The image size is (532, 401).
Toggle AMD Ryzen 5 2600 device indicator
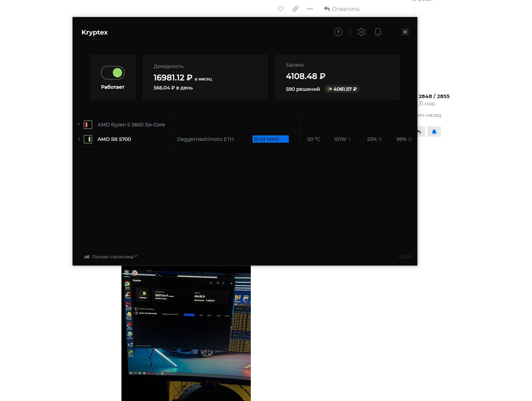(88, 125)
